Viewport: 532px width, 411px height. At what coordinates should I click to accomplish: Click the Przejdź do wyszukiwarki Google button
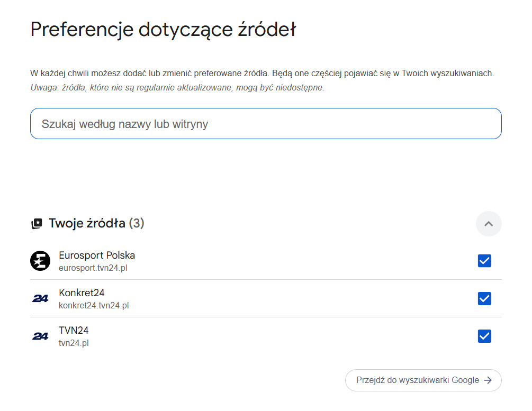click(x=423, y=380)
